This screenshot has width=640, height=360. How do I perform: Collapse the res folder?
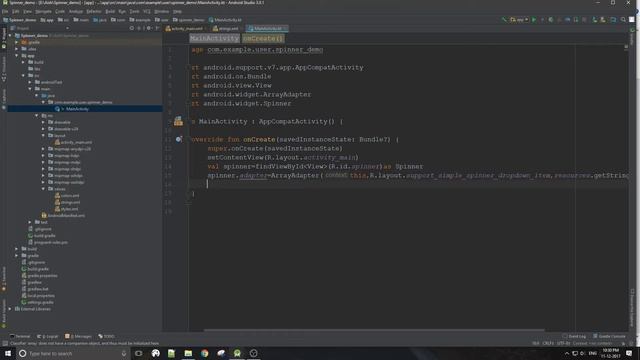37,116
